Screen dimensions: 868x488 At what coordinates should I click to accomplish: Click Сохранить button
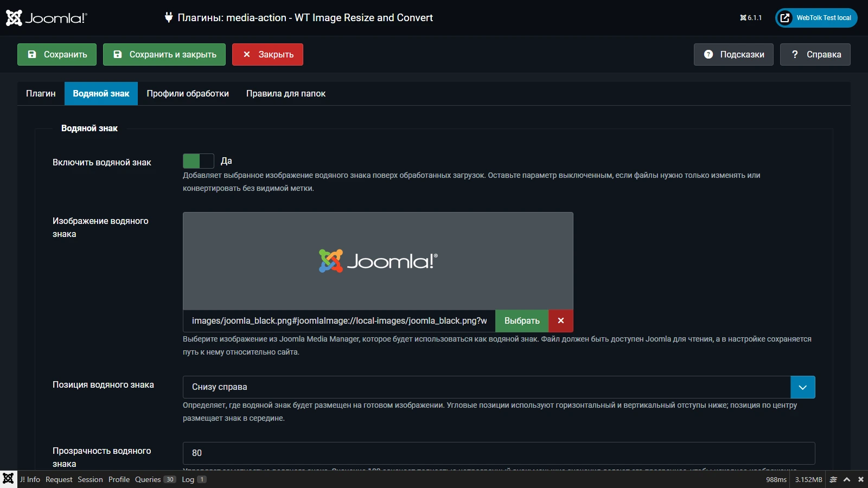[x=57, y=54]
